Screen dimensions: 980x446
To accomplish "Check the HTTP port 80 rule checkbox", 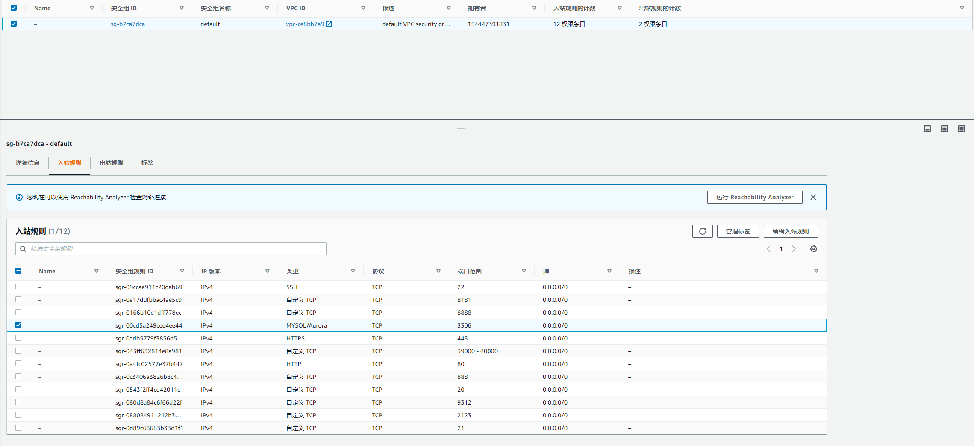I will (x=18, y=363).
